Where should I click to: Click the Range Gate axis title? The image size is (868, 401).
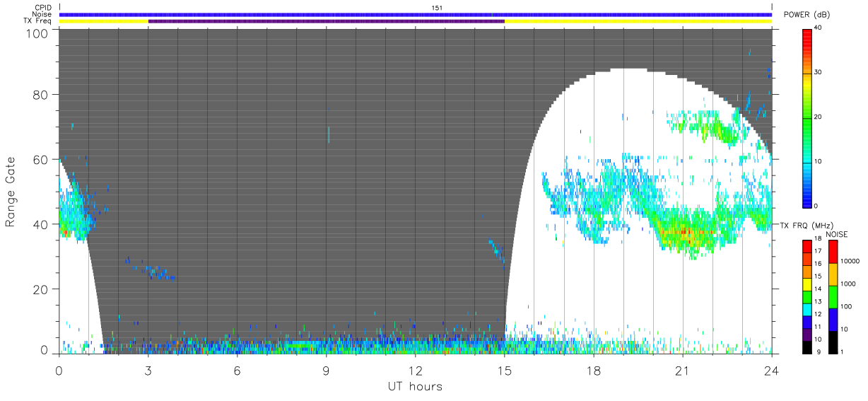tap(11, 191)
